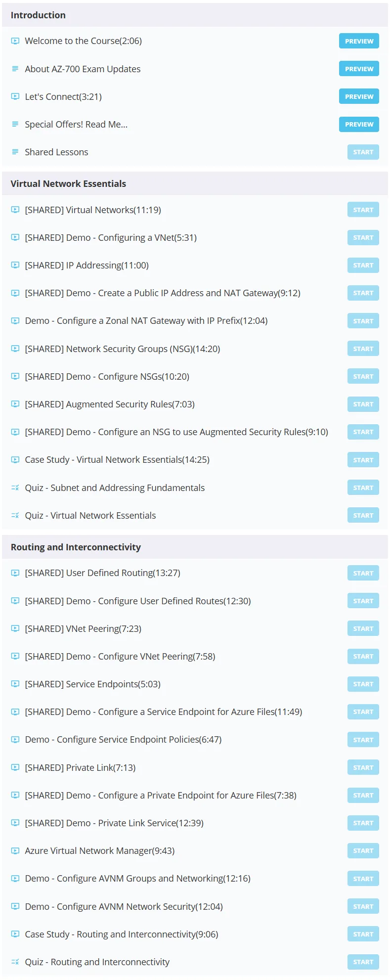The width and height of the screenshot is (390, 980).
Task: Click text icon beside Shared Lessons
Action: [x=15, y=152]
